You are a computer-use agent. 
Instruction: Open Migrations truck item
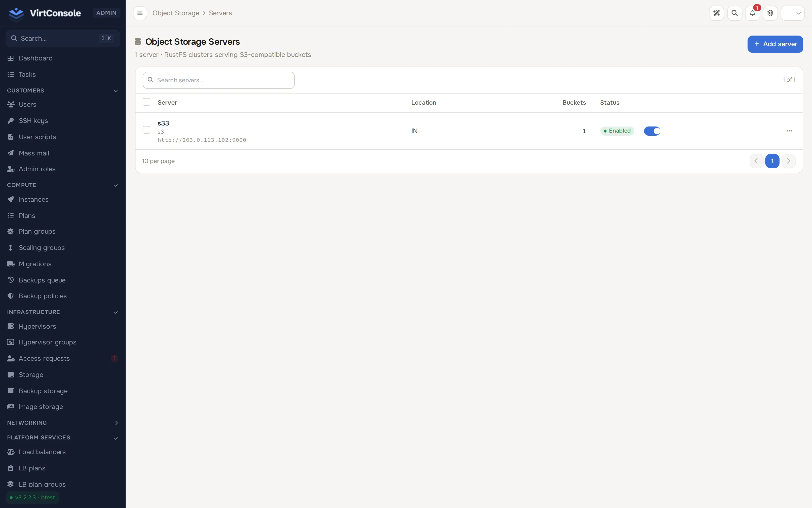pyautogui.click(x=63, y=264)
